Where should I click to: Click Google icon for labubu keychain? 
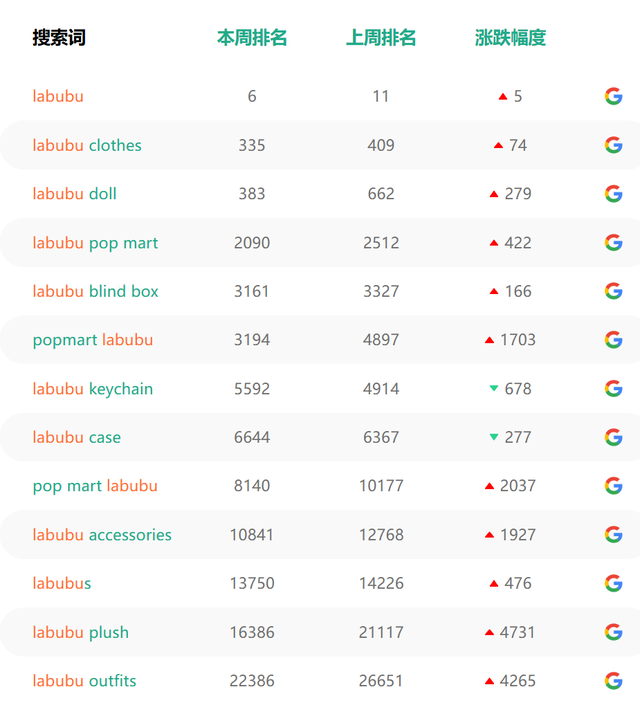[613, 388]
